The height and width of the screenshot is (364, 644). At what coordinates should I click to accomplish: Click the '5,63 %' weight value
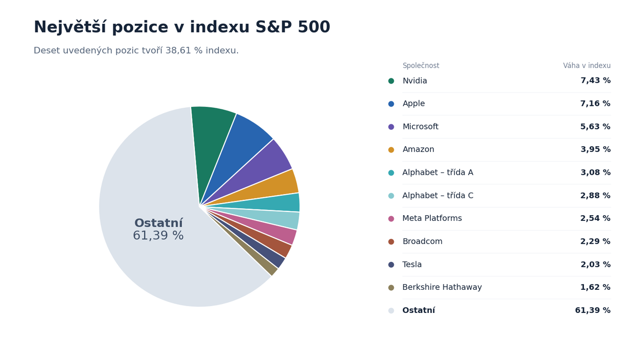pos(596,127)
